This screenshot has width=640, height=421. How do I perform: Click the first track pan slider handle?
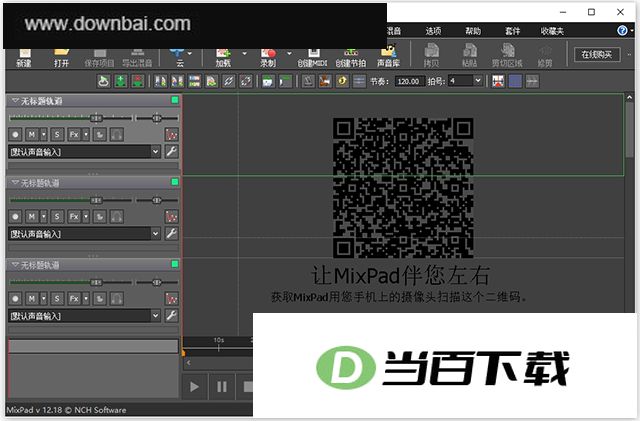pyautogui.click(x=157, y=118)
